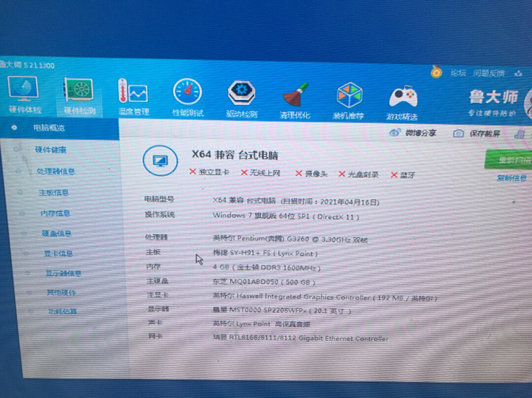This screenshot has height=398, width=532.
Task: Select 内存信息 sidebar item
Action: [55, 213]
